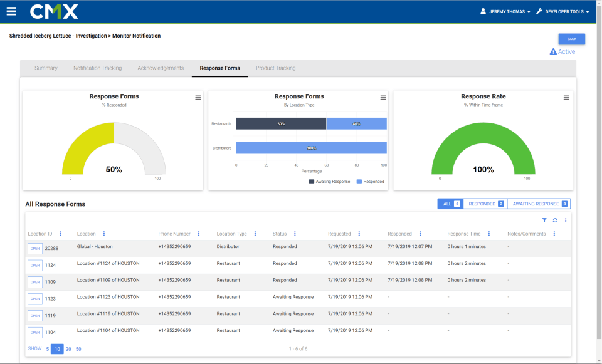
Task: Open the table's more options menu
Action: 566,220
